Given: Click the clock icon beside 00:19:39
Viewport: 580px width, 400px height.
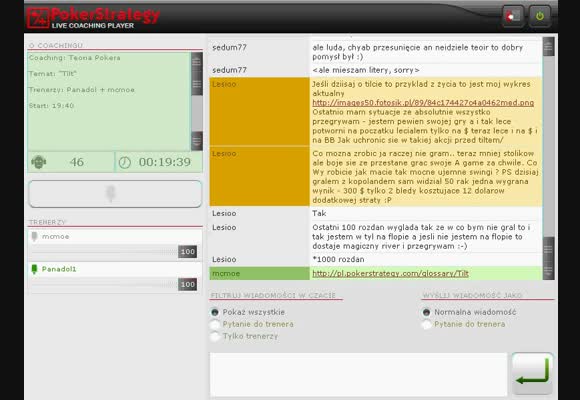Looking at the screenshot, I should click(x=125, y=162).
